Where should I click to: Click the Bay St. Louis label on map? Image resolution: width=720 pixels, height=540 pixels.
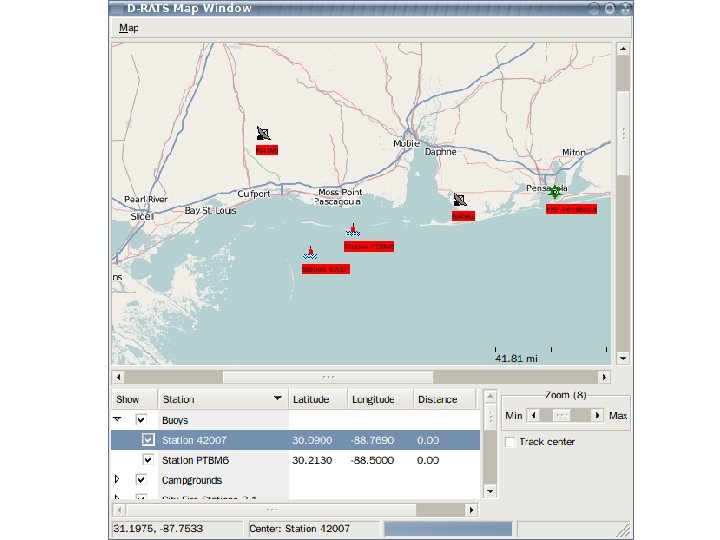point(210,211)
